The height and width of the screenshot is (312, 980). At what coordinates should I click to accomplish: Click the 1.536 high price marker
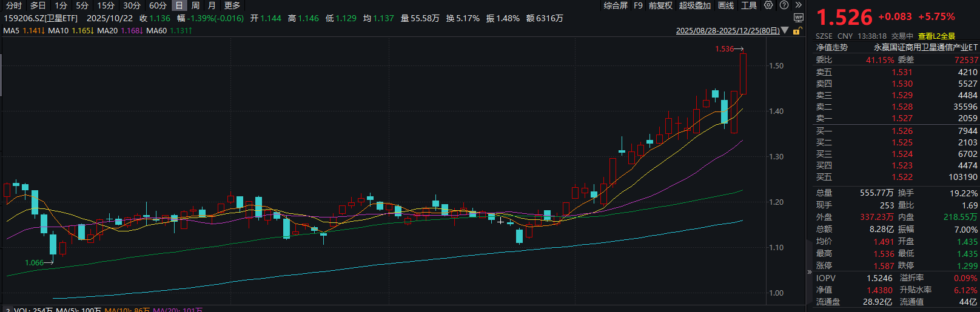point(725,49)
